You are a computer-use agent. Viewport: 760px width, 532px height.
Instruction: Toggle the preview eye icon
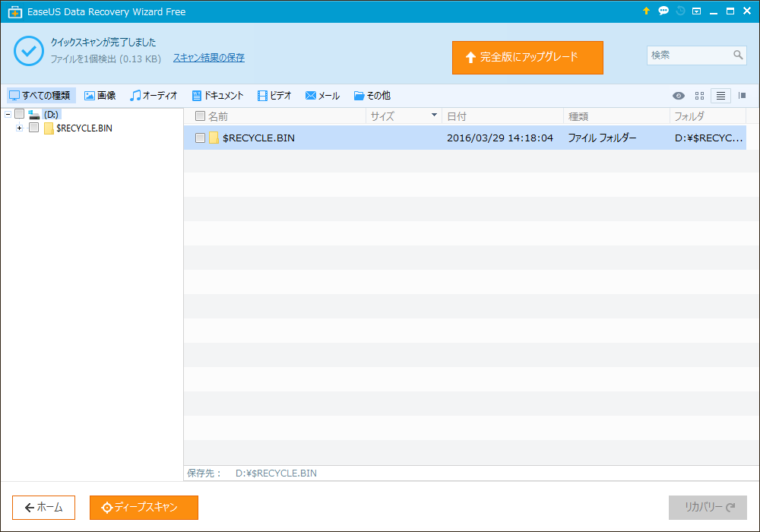click(x=679, y=96)
